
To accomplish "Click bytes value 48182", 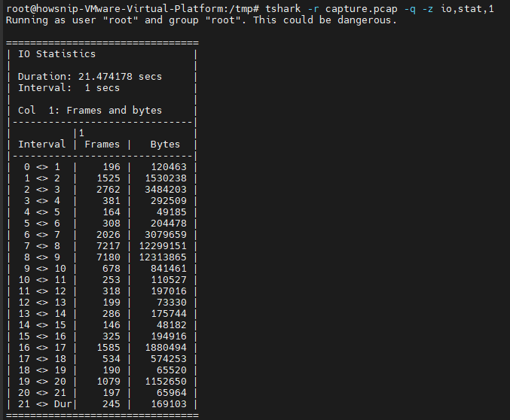I will 172,325.
